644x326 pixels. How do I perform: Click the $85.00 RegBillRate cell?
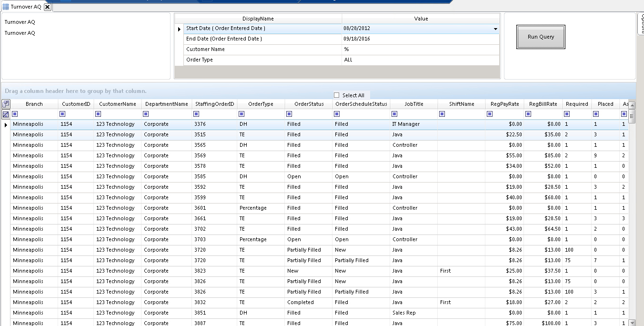pyautogui.click(x=543, y=155)
